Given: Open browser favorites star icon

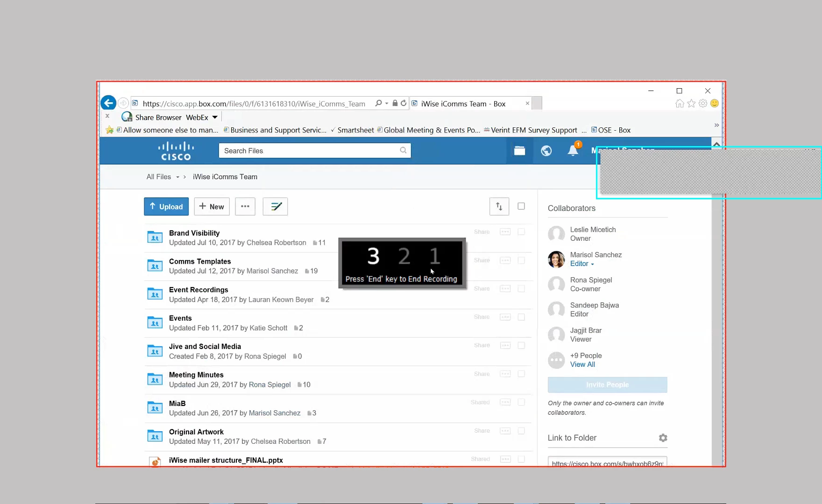Looking at the screenshot, I should click(x=691, y=104).
